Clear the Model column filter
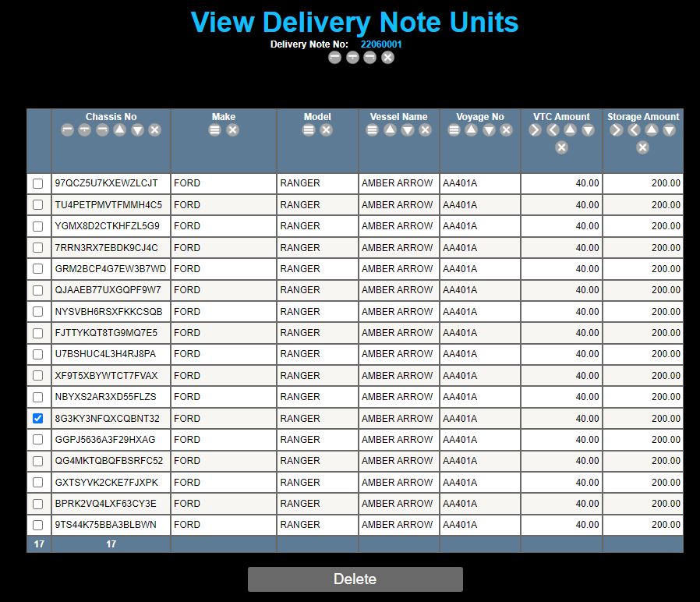Viewport: 700px width, 602px height. click(327, 130)
